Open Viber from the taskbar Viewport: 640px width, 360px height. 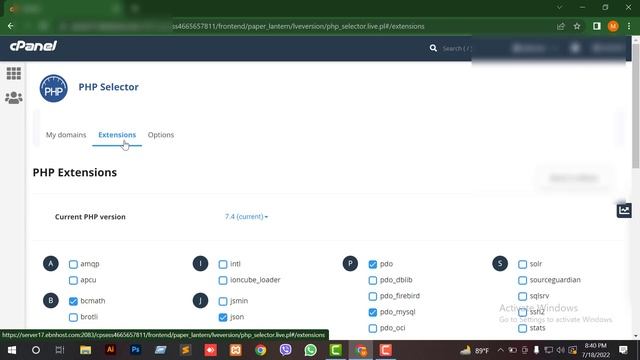(x=285, y=350)
